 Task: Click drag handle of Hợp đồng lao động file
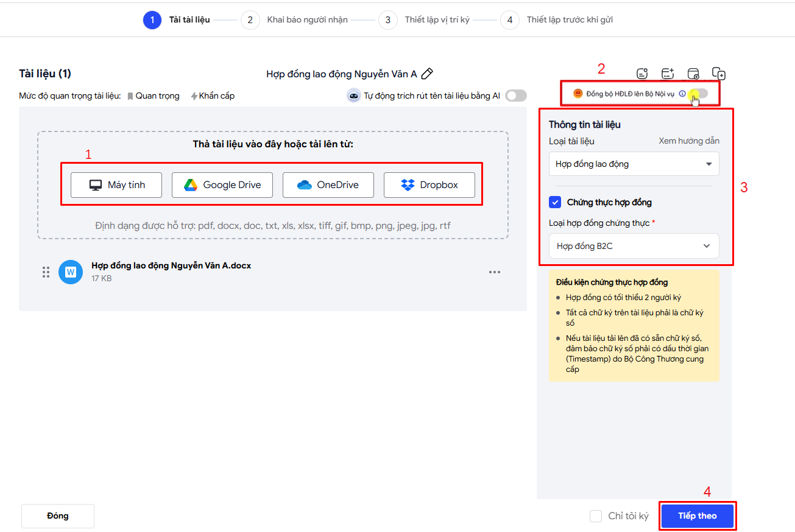[46, 272]
